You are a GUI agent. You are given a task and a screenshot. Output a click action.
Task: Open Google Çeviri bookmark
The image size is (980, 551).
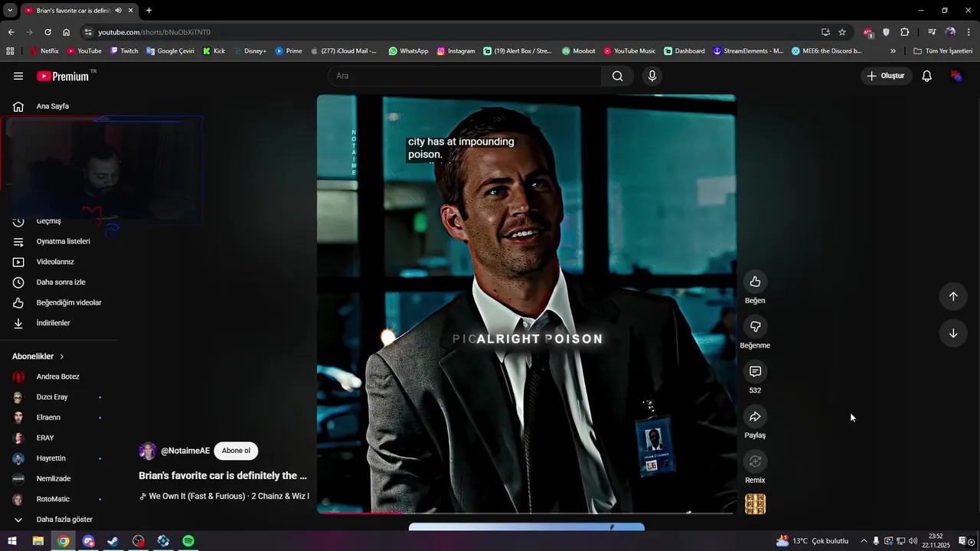(170, 51)
